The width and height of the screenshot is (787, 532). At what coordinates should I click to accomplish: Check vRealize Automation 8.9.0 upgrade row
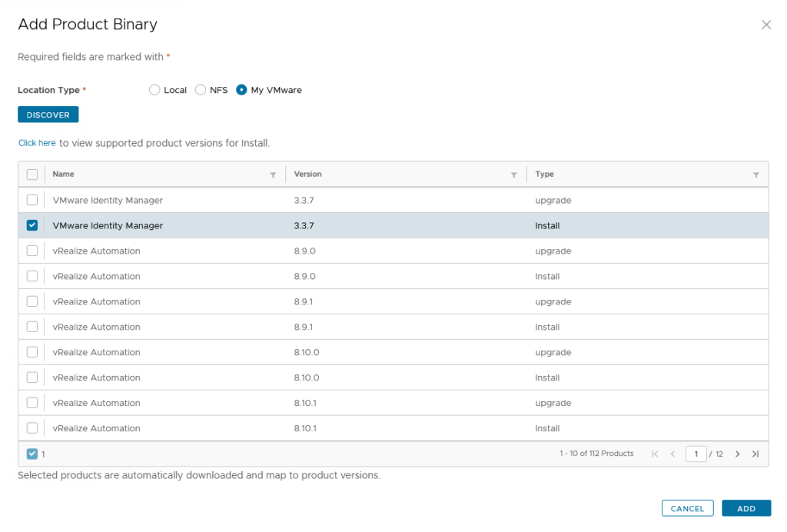click(32, 251)
